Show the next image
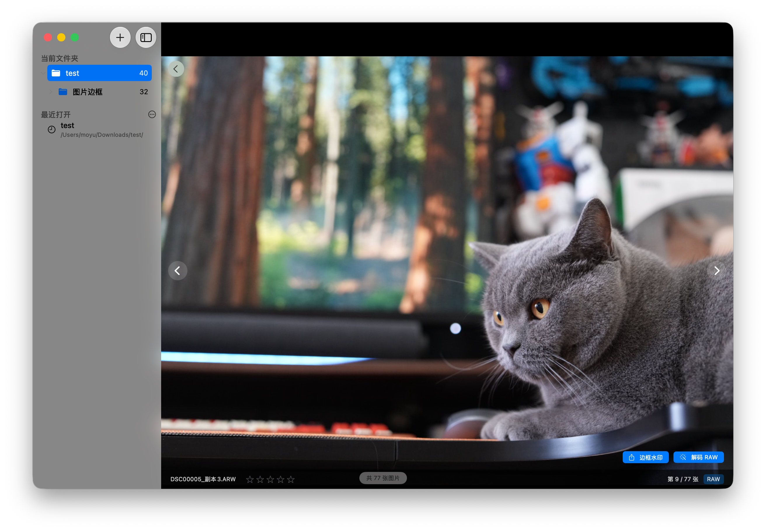Image resolution: width=766 pixels, height=532 pixels. click(716, 270)
